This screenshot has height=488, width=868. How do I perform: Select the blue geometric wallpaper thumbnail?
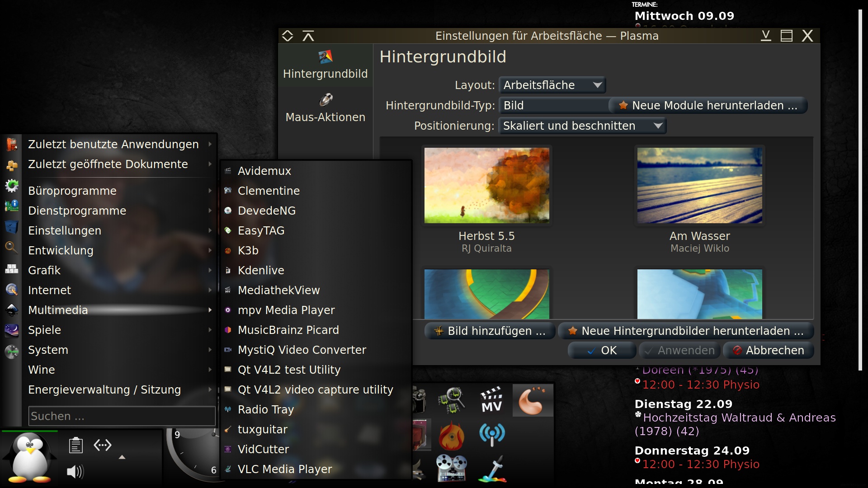(700, 294)
